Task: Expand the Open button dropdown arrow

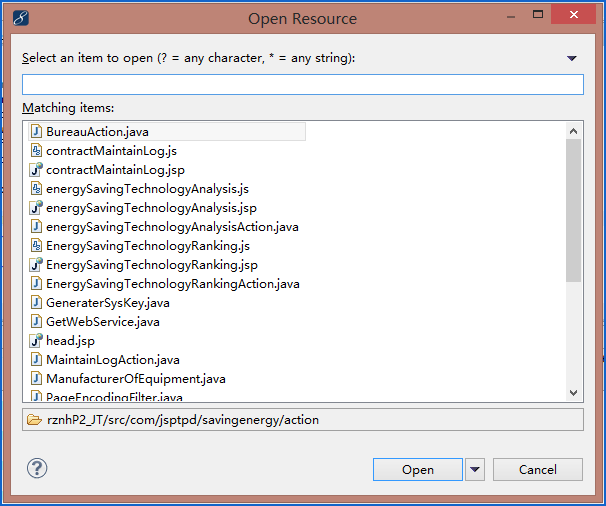Action: click(474, 469)
